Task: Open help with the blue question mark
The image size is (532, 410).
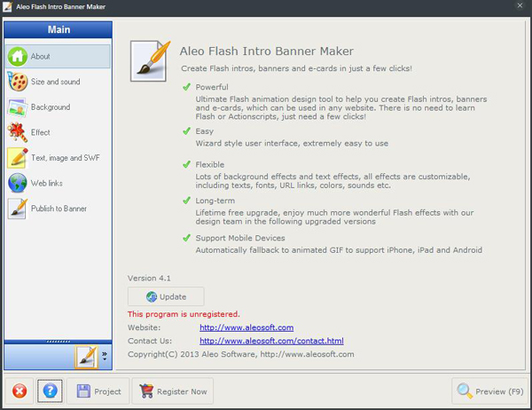Action: point(50,391)
